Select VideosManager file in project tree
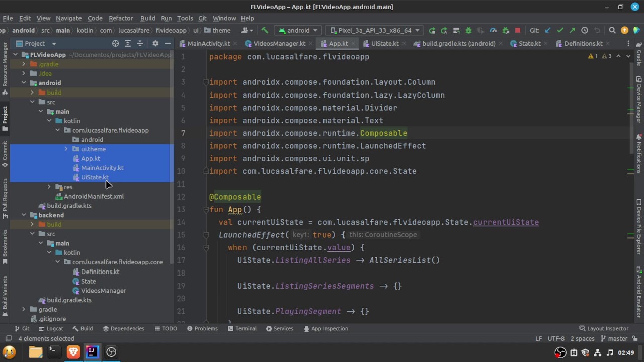 click(x=103, y=291)
